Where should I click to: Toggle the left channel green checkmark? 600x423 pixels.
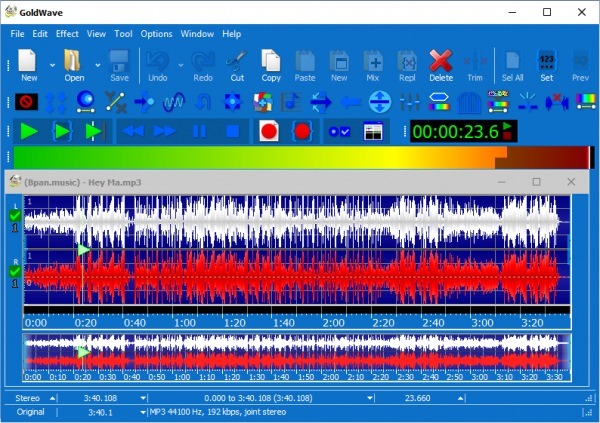tap(14, 215)
